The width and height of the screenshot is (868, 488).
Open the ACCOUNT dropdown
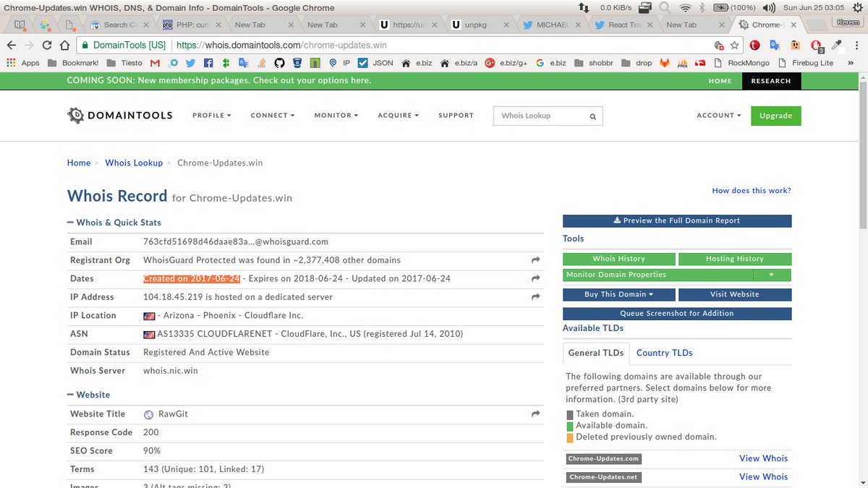click(719, 116)
